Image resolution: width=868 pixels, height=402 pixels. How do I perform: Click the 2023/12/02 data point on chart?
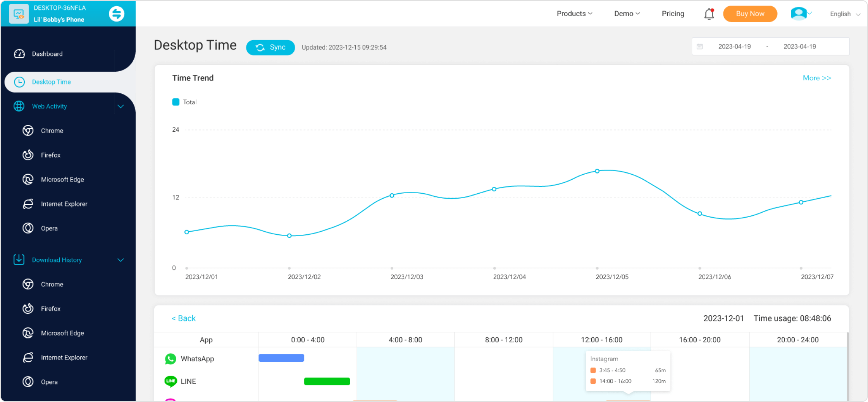pos(289,235)
